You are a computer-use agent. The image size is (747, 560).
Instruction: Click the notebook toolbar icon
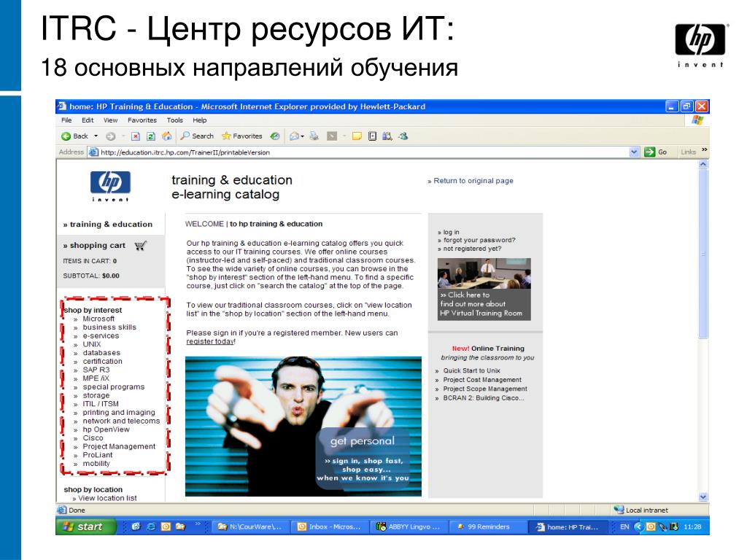373,136
